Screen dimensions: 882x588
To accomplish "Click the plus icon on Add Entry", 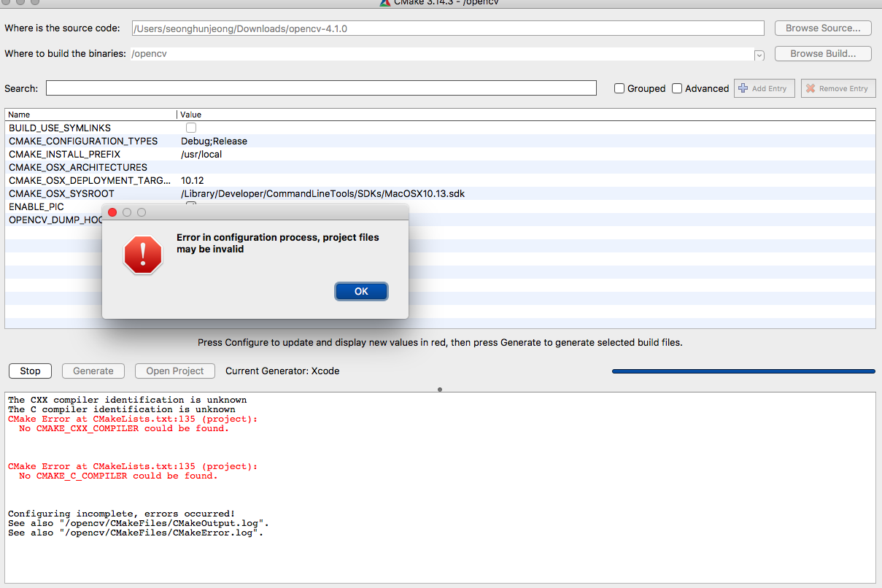I will (x=743, y=88).
